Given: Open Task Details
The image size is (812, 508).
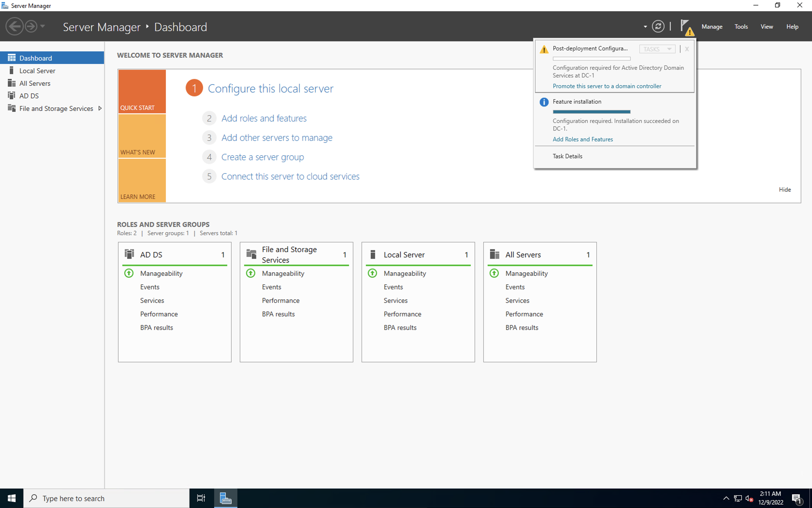Looking at the screenshot, I should click(567, 156).
